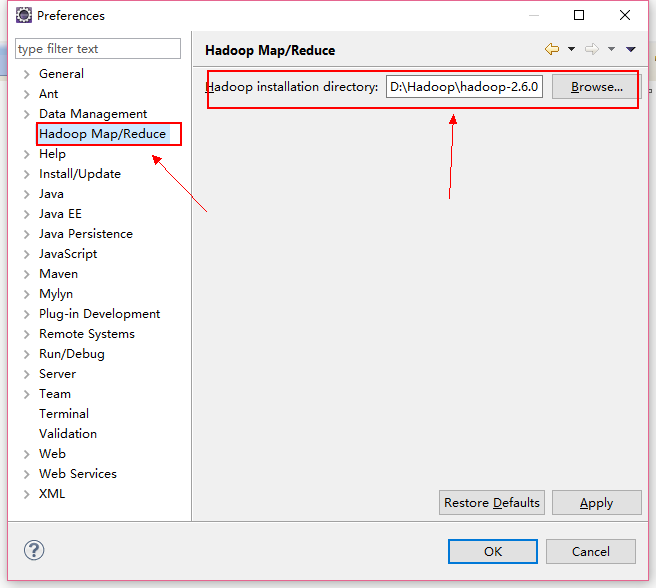656x588 pixels.
Task: Expand the Java Persistence node
Action: coord(27,234)
